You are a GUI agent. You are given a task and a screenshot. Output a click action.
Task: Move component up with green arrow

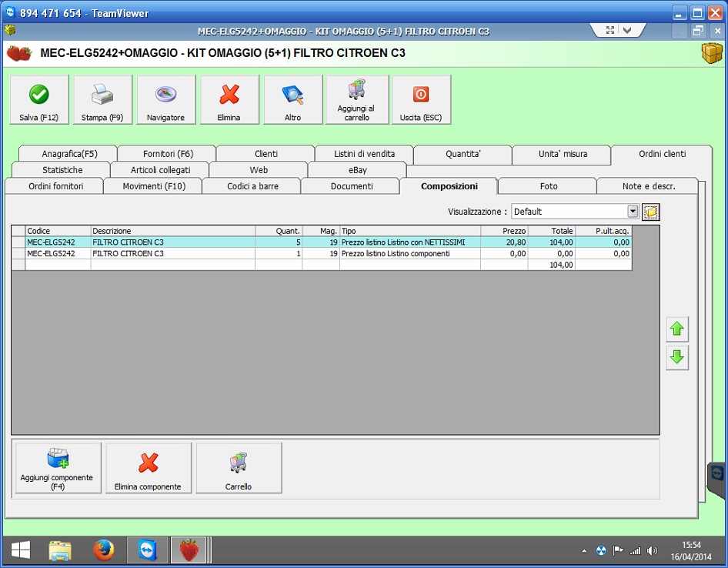[677, 329]
